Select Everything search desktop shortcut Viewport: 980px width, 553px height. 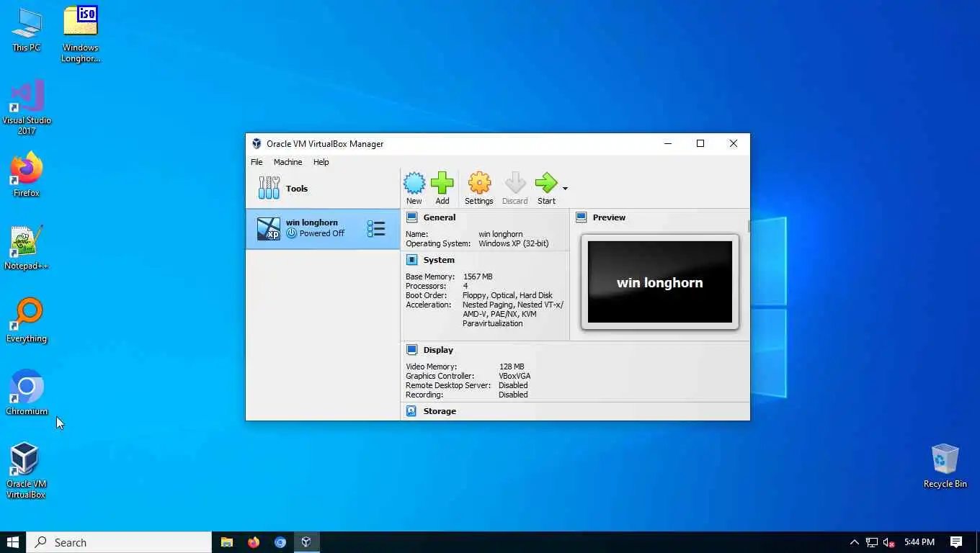point(27,320)
